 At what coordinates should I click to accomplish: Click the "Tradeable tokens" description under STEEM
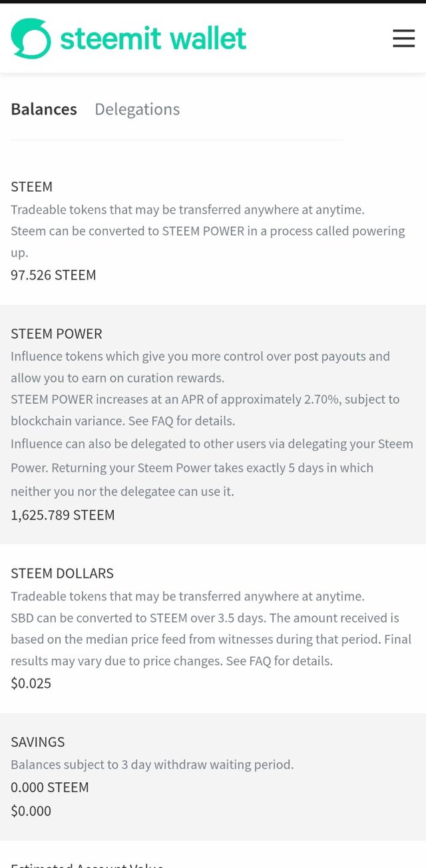pos(188,210)
